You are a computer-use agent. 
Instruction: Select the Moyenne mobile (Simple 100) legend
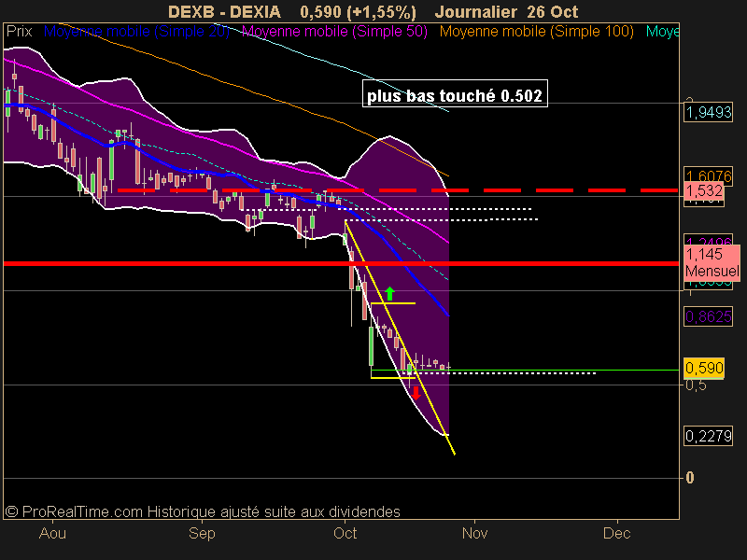point(537,32)
